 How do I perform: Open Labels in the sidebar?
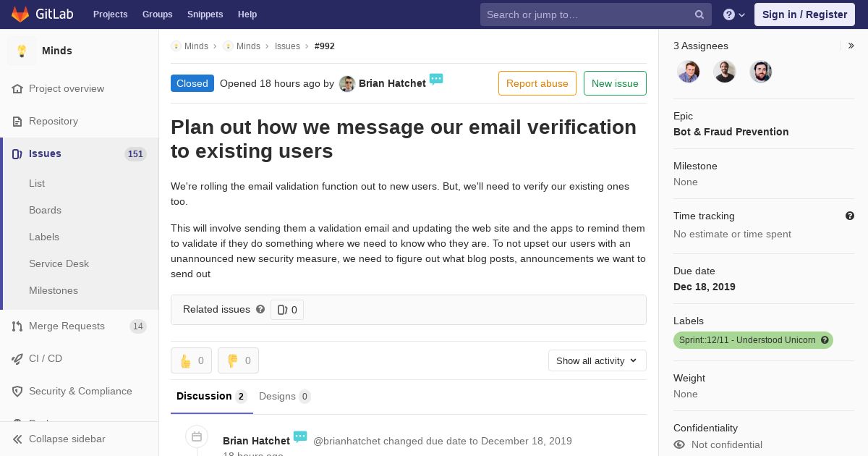pyautogui.click(x=44, y=237)
